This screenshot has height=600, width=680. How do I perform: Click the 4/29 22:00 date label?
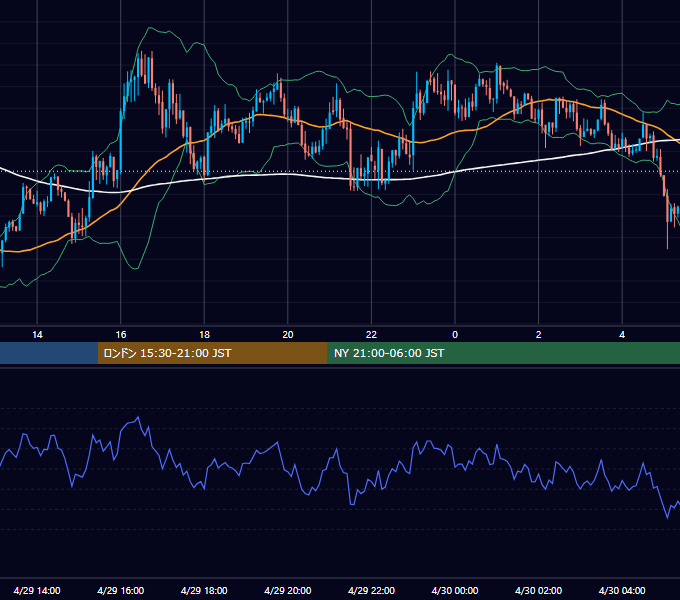pyautogui.click(x=371, y=590)
